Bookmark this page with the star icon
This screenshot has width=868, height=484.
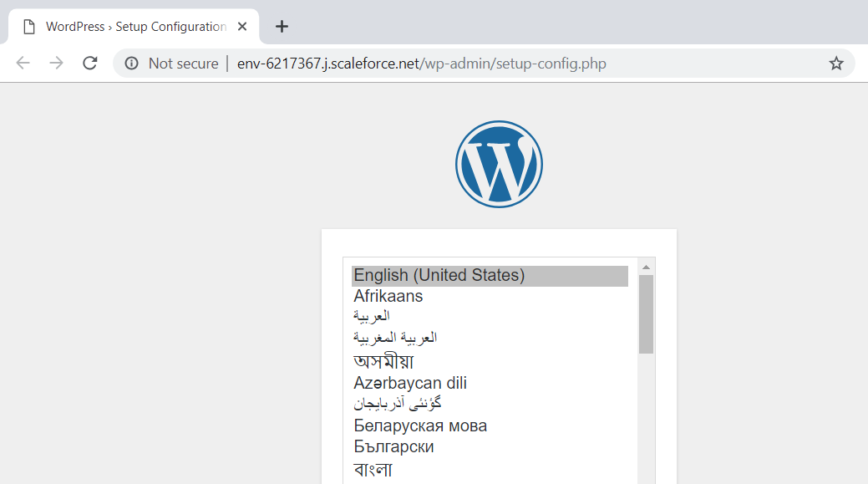835,64
